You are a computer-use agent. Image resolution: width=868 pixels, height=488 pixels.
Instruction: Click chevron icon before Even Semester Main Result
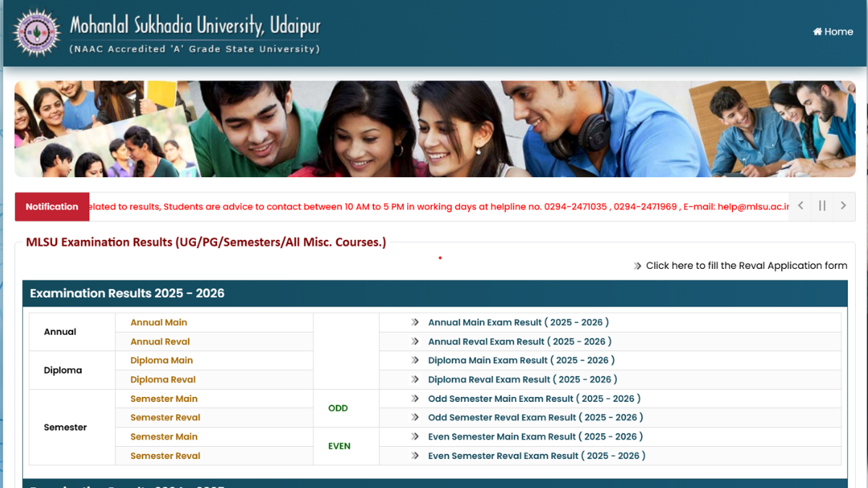click(415, 437)
